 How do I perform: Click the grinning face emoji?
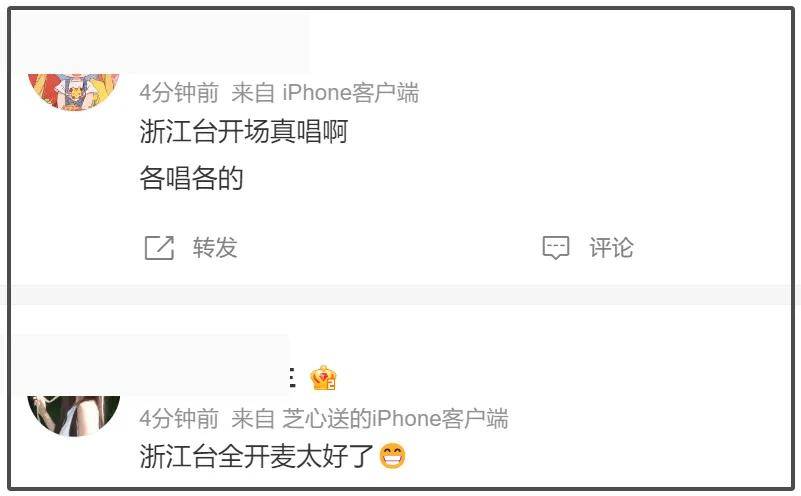(x=392, y=456)
